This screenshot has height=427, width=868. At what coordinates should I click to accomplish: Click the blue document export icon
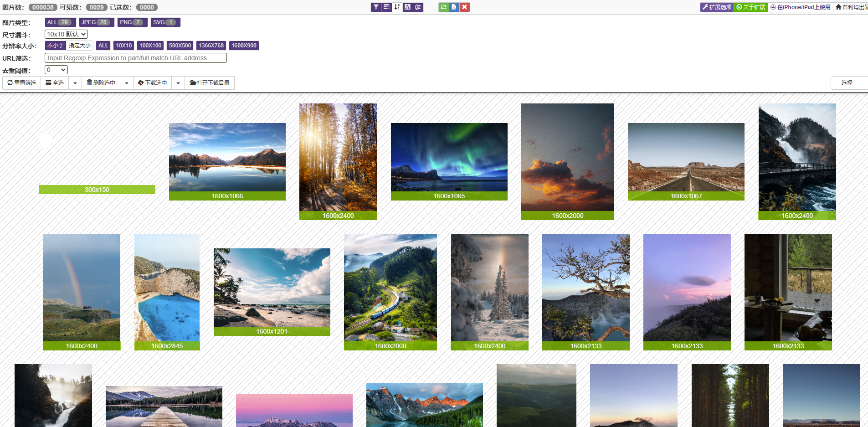point(454,7)
